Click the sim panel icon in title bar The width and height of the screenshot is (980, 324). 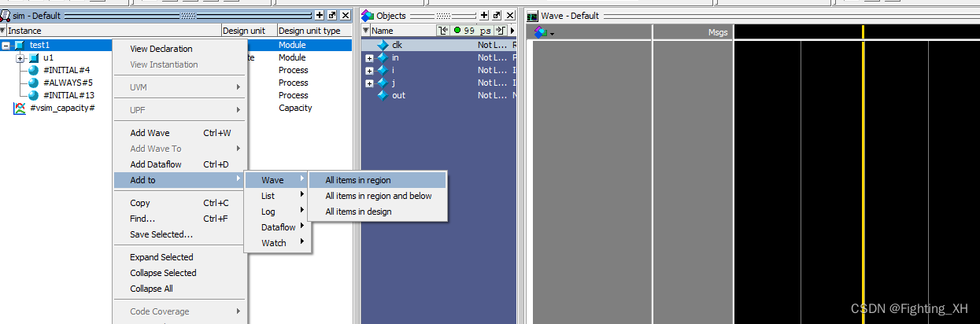point(5,16)
